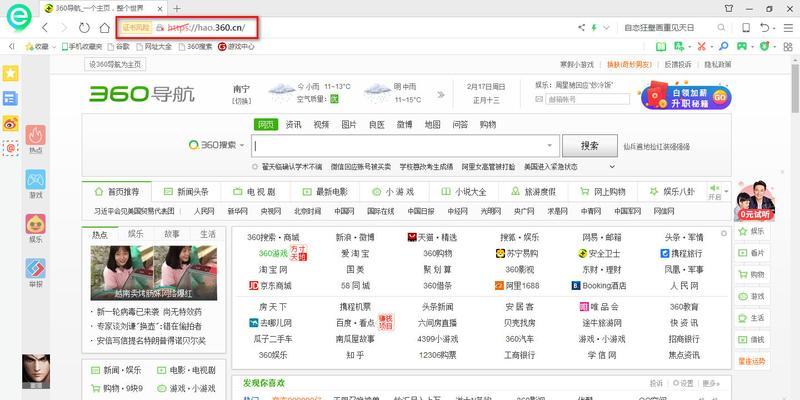Click the 邮箱帐号 email input field
The height and width of the screenshot is (400, 800).
coord(586,99)
